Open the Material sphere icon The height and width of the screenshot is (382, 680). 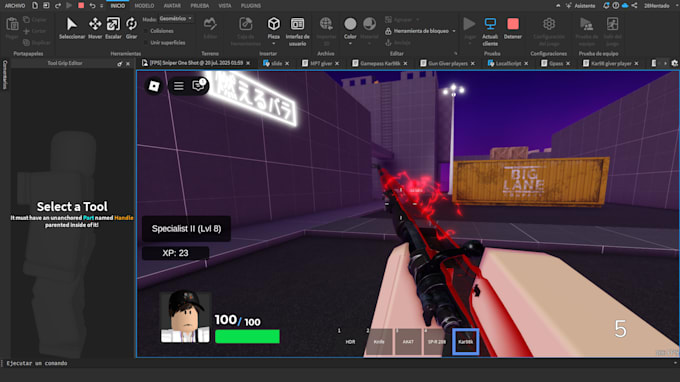pyautogui.click(x=369, y=24)
